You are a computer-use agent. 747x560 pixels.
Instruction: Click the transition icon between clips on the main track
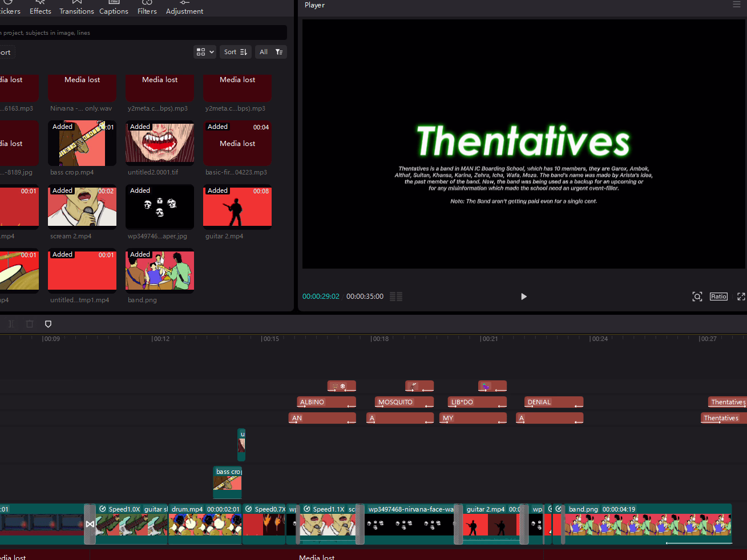90,524
